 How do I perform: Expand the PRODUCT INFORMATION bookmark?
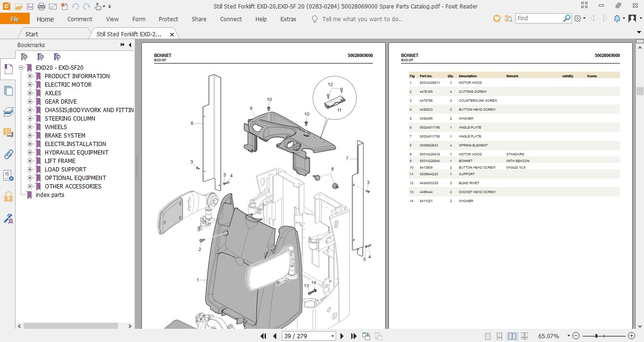[30, 76]
